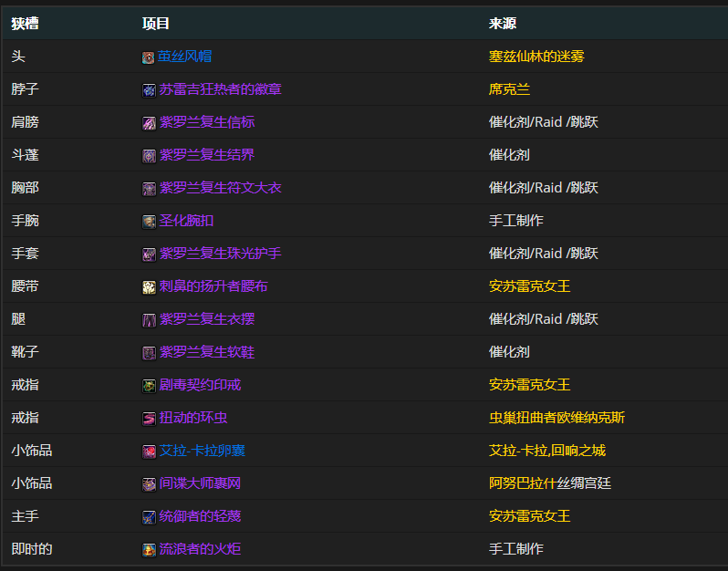728x571 pixels.
Task: Click the 紫罗兰复生珠光护手 item icon
Action: point(149,254)
